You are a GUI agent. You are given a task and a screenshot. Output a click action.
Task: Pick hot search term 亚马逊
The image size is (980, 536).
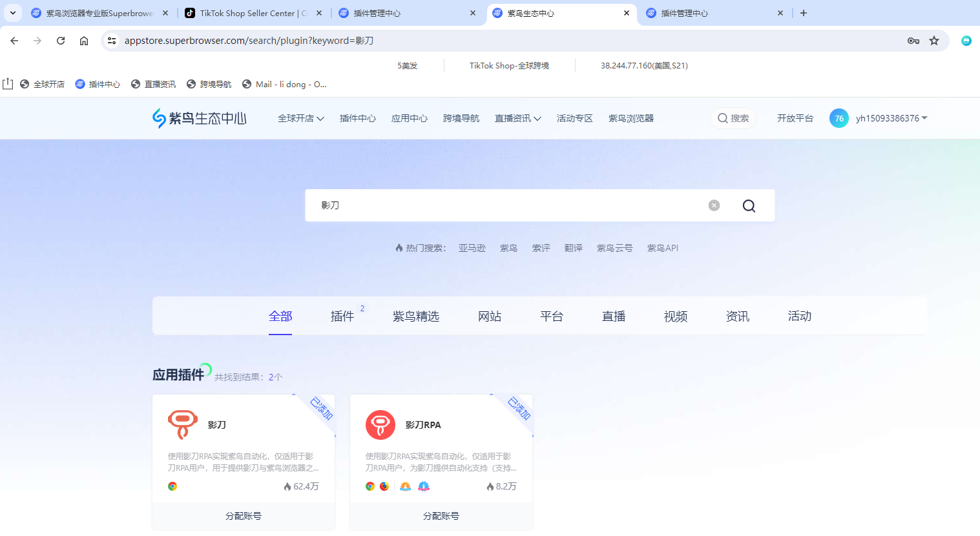472,248
